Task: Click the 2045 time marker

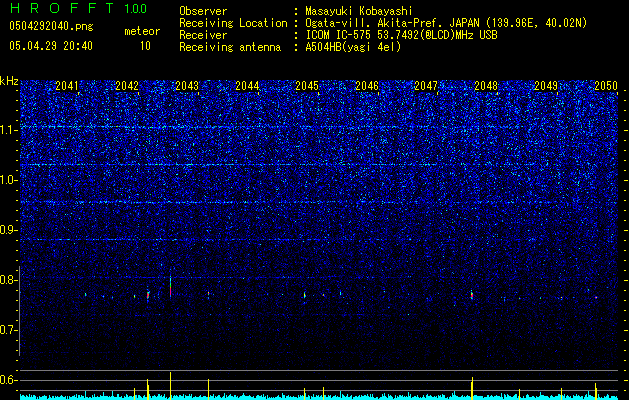Action: click(x=307, y=85)
